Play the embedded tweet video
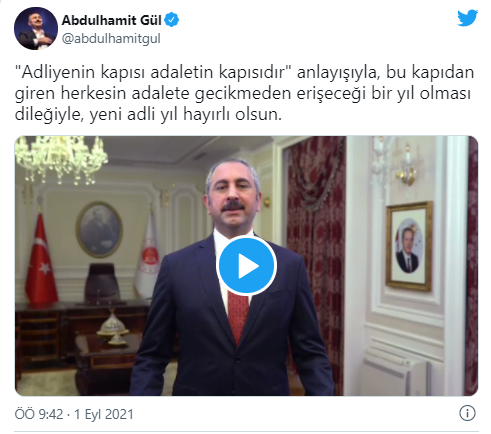This screenshot has width=491, height=434. (x=246, y=265)
